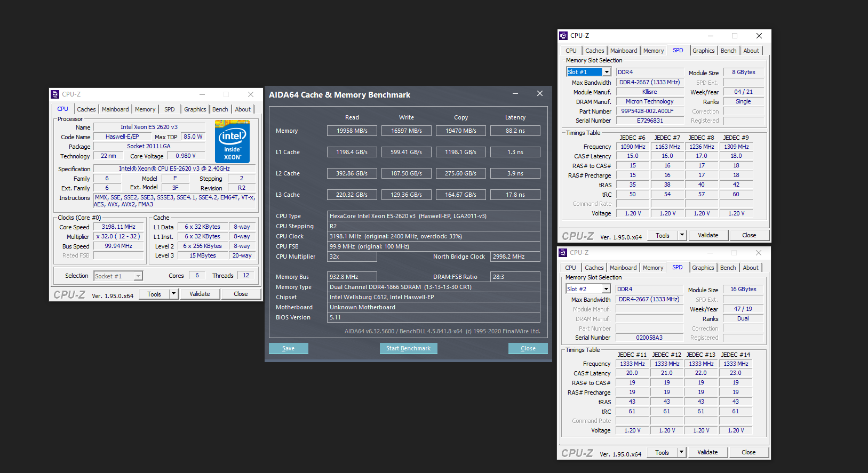Click the Serial Number field 020058A3
Screen dimensions: 868x473
[x=649, y=338]
